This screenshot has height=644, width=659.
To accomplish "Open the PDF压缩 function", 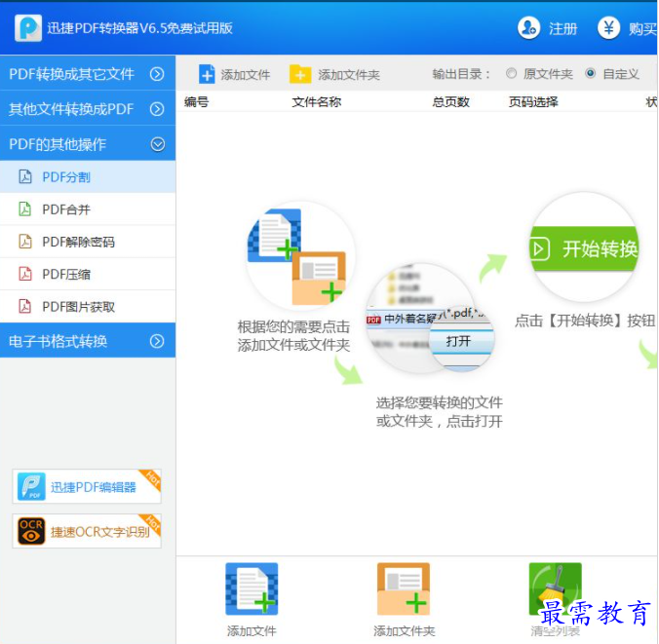I will coord(88,274).
